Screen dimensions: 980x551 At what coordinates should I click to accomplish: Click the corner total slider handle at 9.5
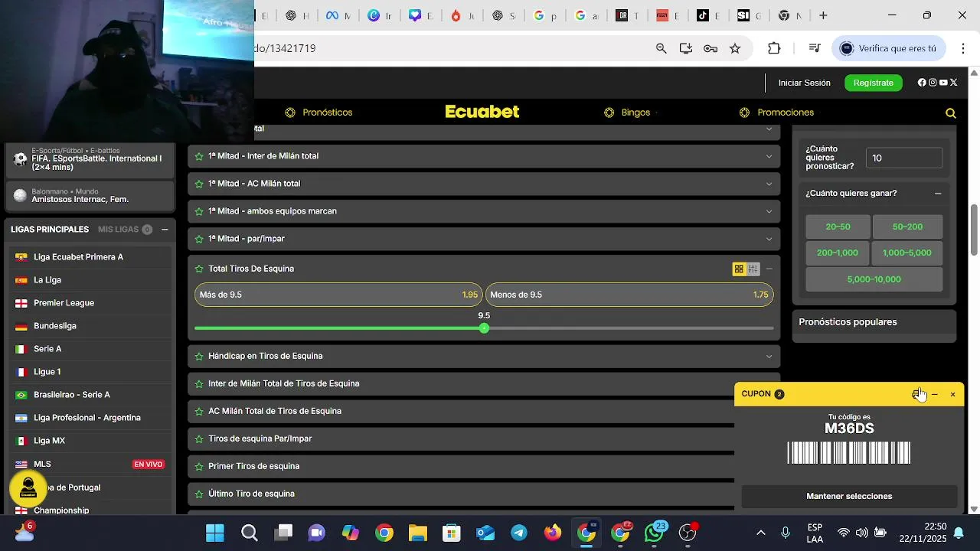pos(484,328)
